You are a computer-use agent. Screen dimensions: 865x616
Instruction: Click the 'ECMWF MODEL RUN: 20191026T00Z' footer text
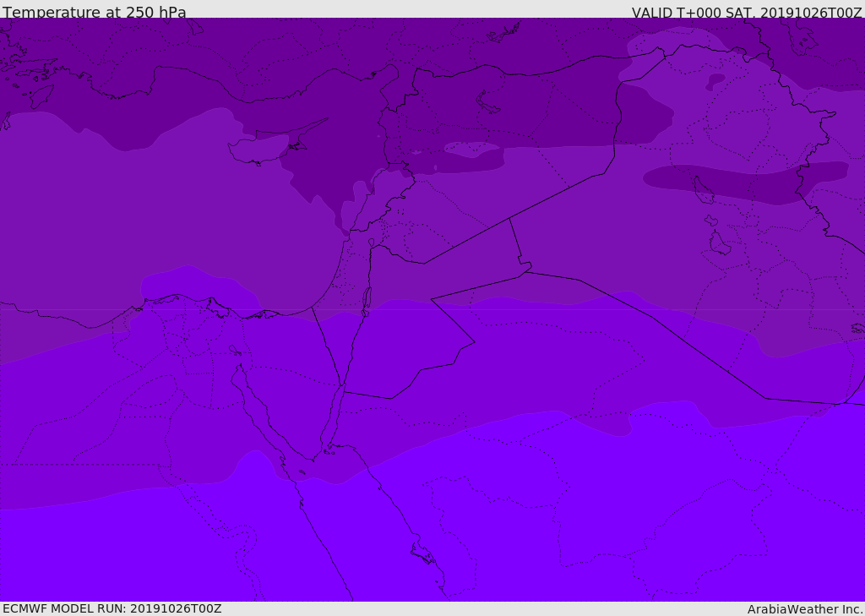point(112,608)
